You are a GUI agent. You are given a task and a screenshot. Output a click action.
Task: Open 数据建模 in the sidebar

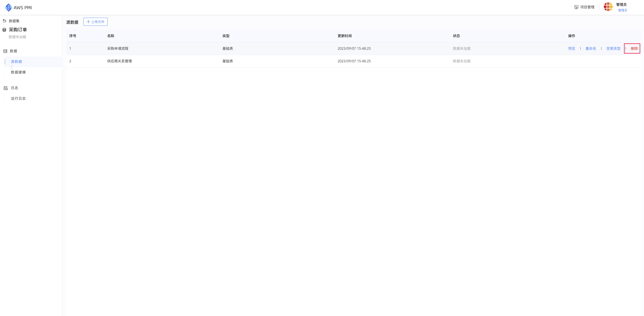point(18,72)
